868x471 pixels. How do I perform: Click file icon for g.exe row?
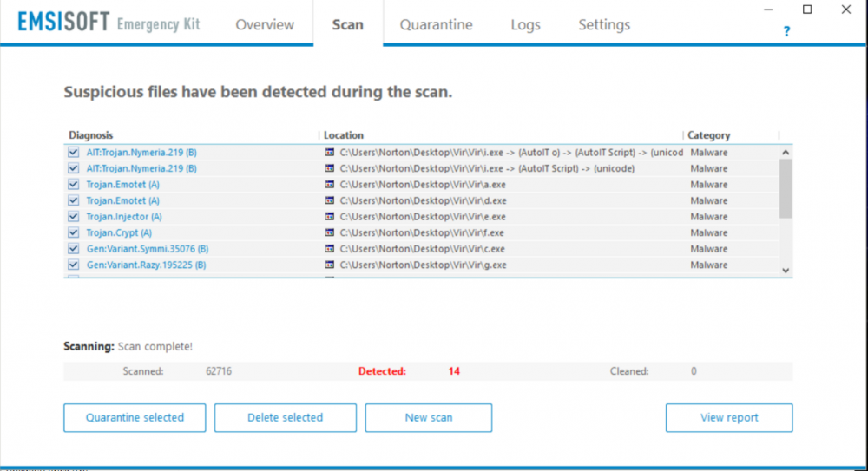(x=330, y=265)
